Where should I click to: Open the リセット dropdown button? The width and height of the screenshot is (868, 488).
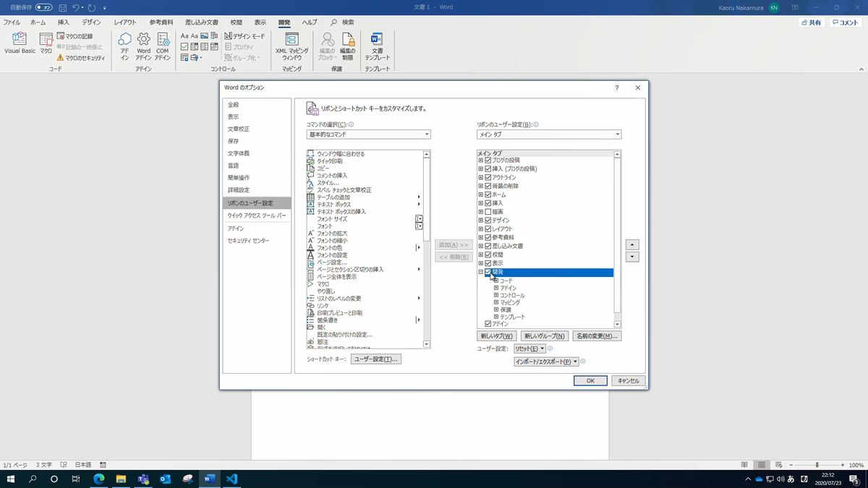pyautogui.click(x=529, y=348)
